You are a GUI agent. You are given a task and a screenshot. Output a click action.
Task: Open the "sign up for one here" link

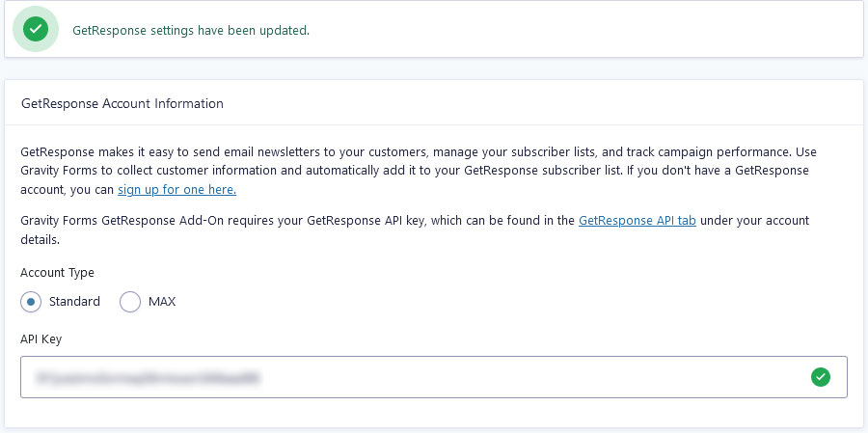pyautogui.click(x=177, y=190)
